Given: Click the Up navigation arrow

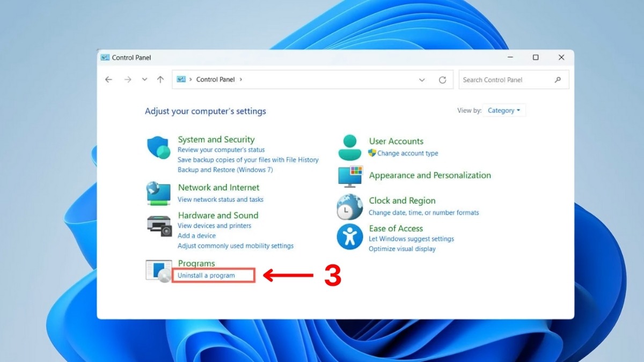Looking at the screenshot, I should 160,79.
